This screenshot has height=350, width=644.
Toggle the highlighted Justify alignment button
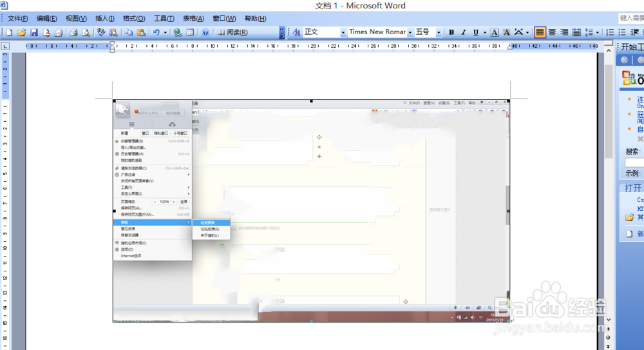pos(540,32)
